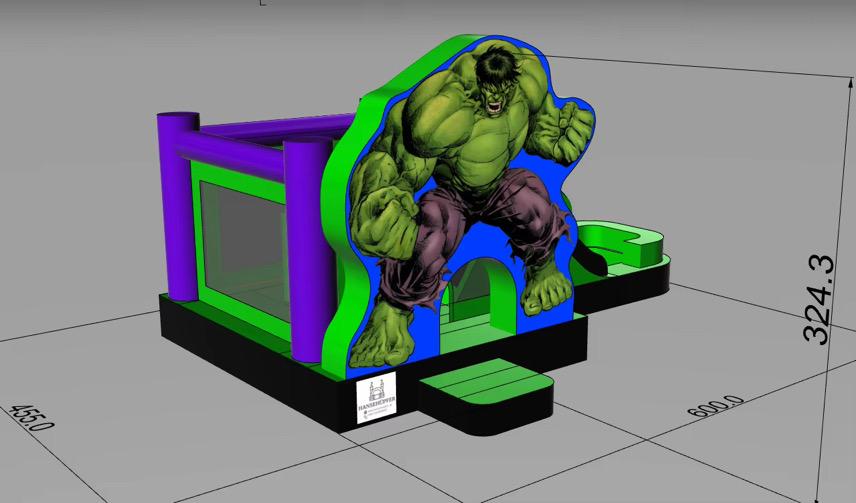
Task: Click the 324.3 height dimension label
Action: point(817,299)
